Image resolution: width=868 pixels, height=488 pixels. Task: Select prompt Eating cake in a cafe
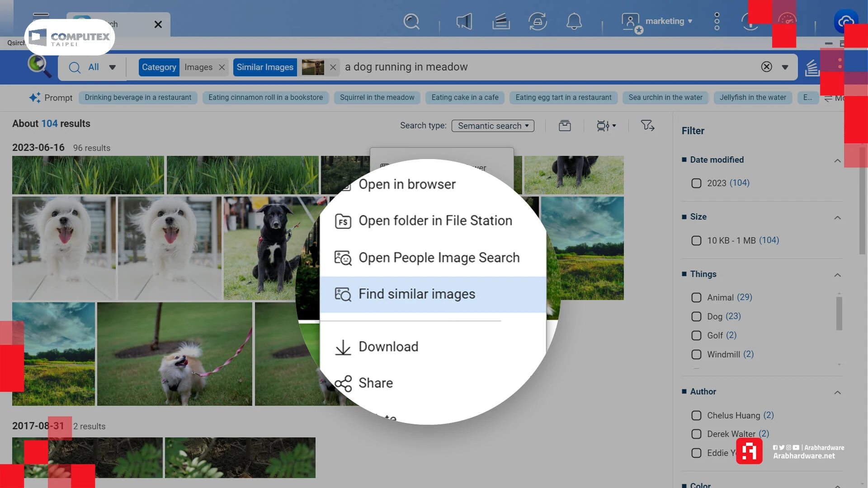tap(465, 98)
